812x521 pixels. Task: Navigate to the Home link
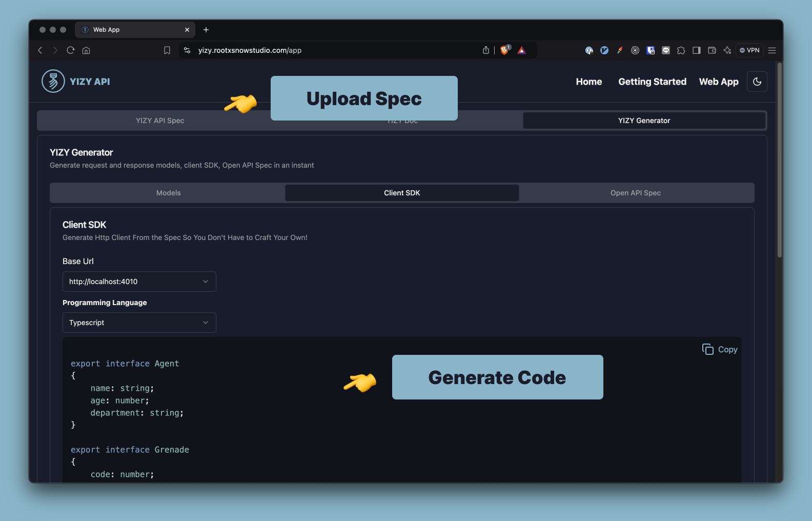click(x=589, y=82)
